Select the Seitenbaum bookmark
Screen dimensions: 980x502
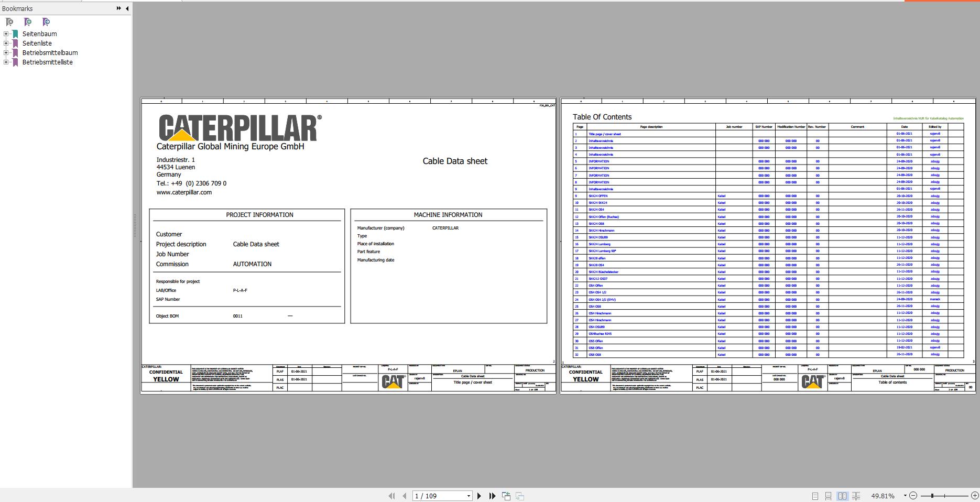pyautogui.click(x=39, y=34)
